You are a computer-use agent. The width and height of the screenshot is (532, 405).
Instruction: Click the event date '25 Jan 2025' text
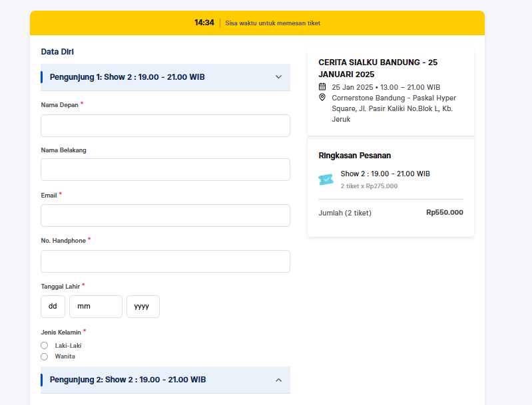point(352,87)
